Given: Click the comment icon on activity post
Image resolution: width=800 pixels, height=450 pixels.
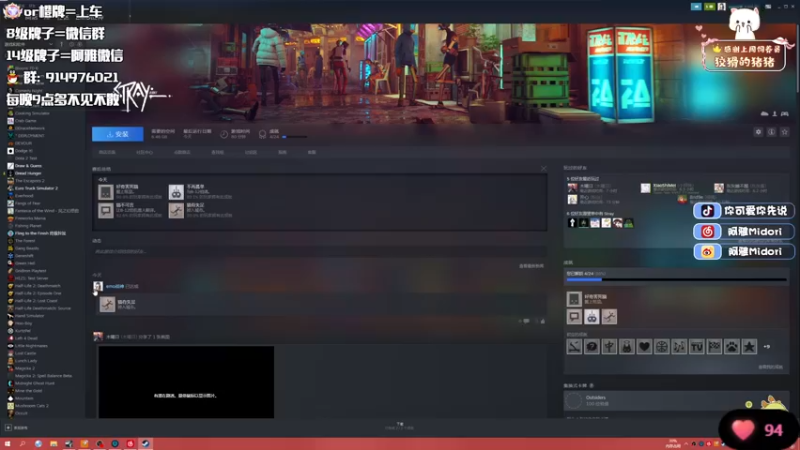Looking at the screenshot, I should point(526,321).
